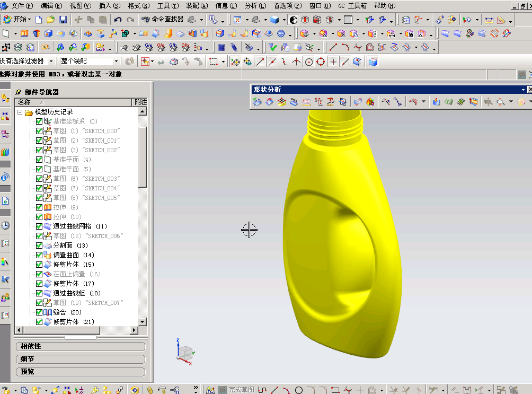Open dropdown arrow next to 开始

click(x=30, y=20)
